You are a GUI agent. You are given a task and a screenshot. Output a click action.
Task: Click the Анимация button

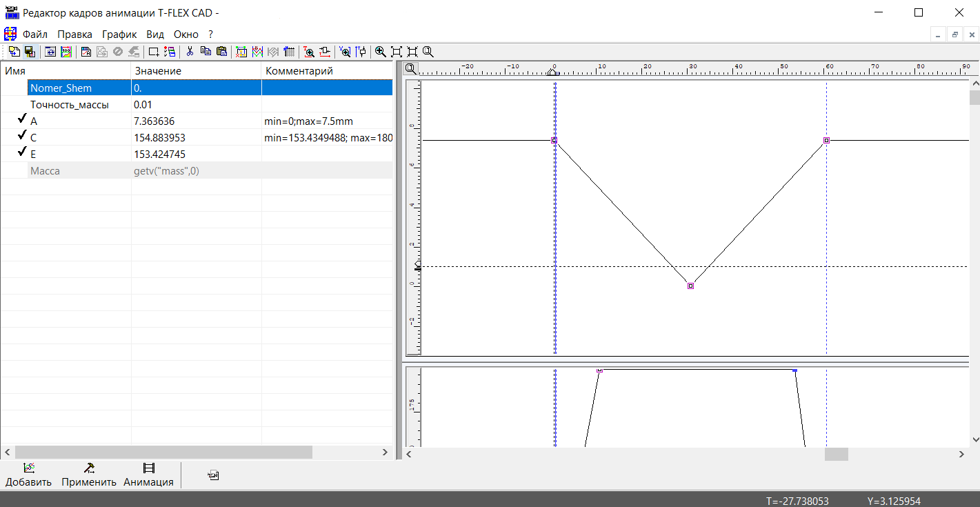coord(148,475)
